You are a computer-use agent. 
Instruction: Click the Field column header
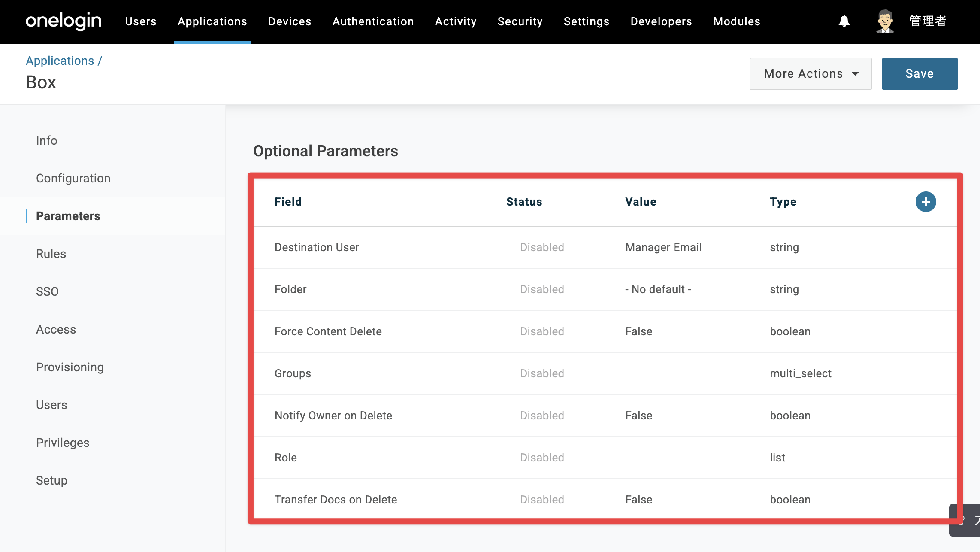[x=288, y=202]
